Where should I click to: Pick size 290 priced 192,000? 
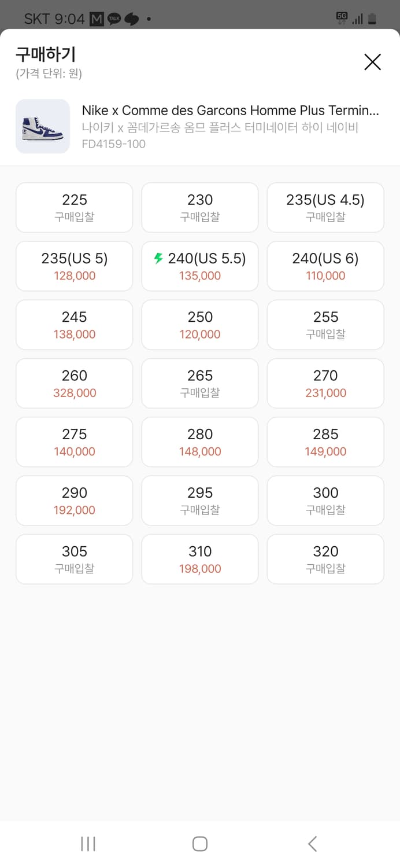[74, 501]
